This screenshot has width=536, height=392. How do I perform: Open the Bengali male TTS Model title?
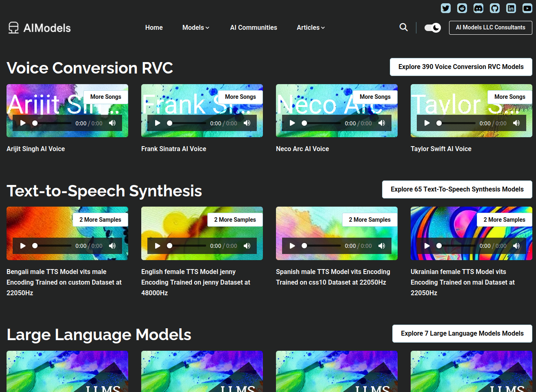(x=64, y=282)
